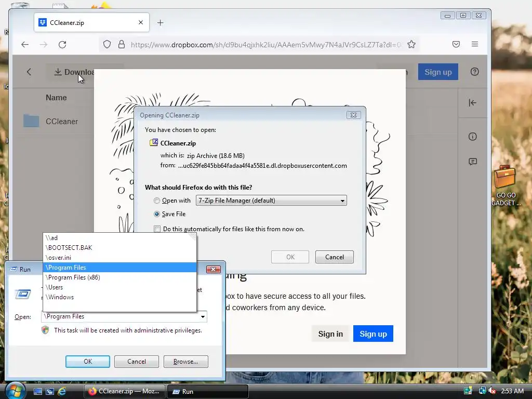
Task: Choose \Users from autocomplete list
Action: (119, 287)
